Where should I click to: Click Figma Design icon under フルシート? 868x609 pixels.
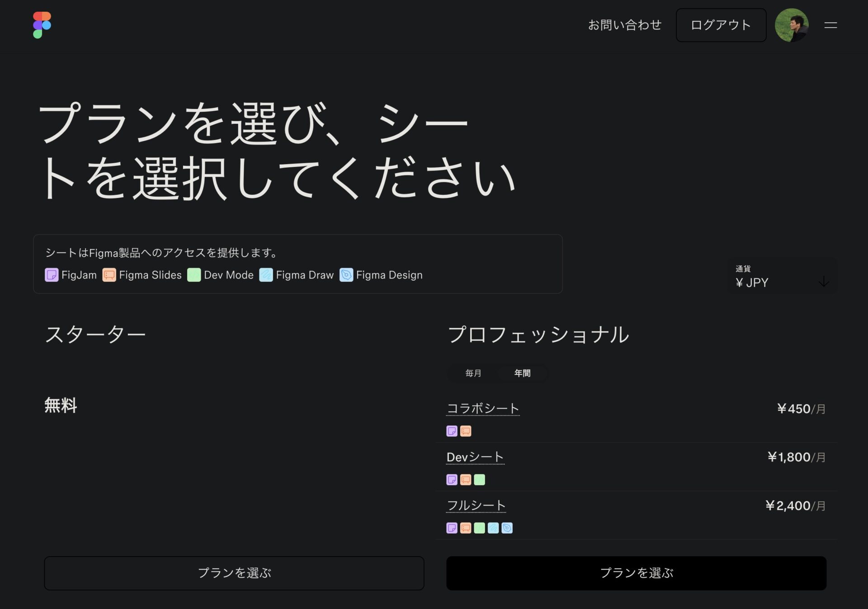(x=507, y=528)
